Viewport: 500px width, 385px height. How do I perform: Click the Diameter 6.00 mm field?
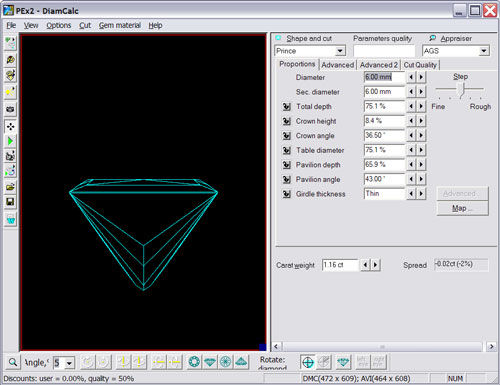point(384,77)
